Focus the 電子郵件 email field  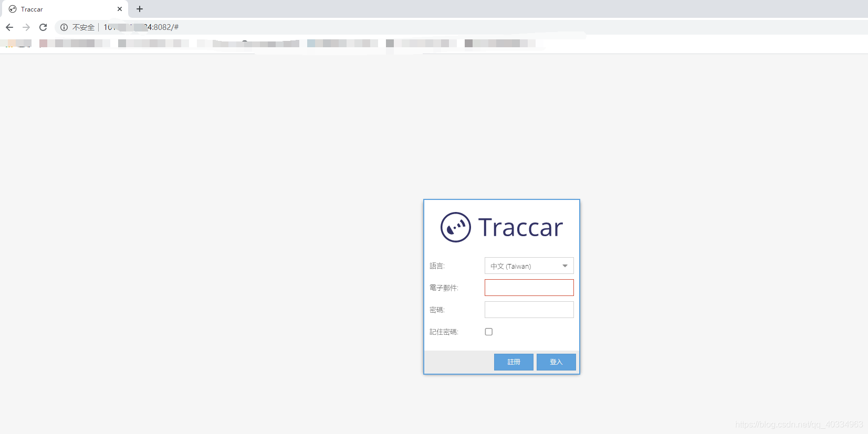pyautogui.click(x=529, y=288)
